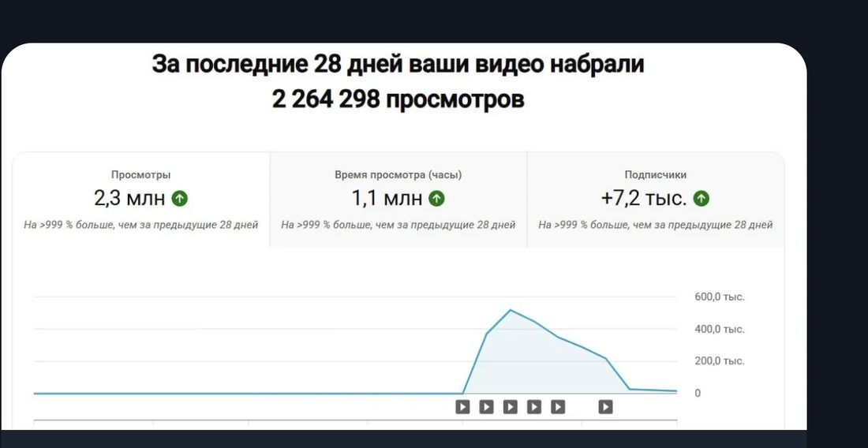Image resolution: width=868 pixels, height=448 pixels.
Task: Click green up-arrow beside +7,2 тыс.
Action: 702,199
